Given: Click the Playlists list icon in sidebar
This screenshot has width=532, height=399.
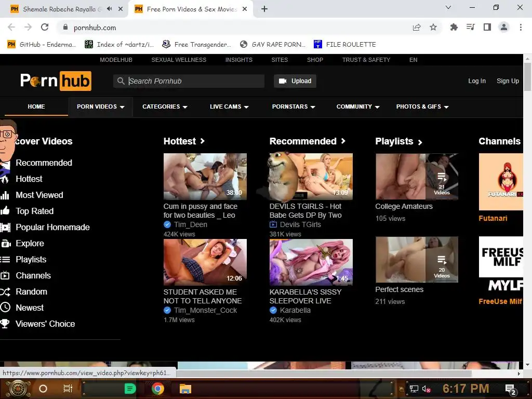Looking at the screenshot, I should click(x=5, y=260).
